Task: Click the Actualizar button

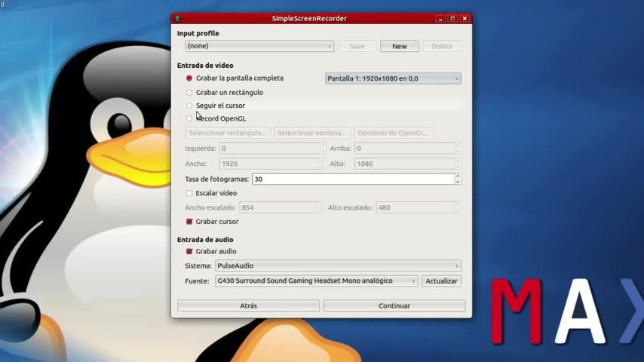Action: point(441,281)
